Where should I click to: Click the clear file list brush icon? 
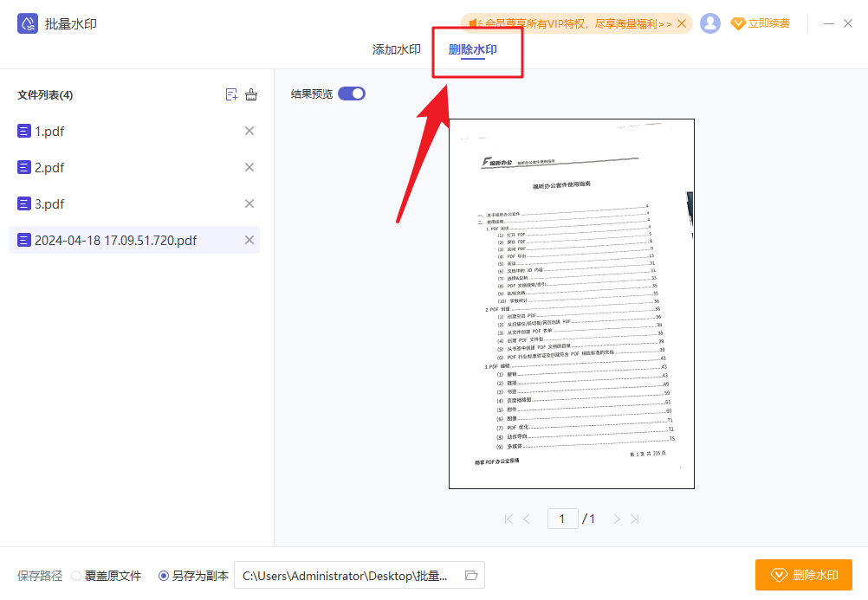point(250,95)
